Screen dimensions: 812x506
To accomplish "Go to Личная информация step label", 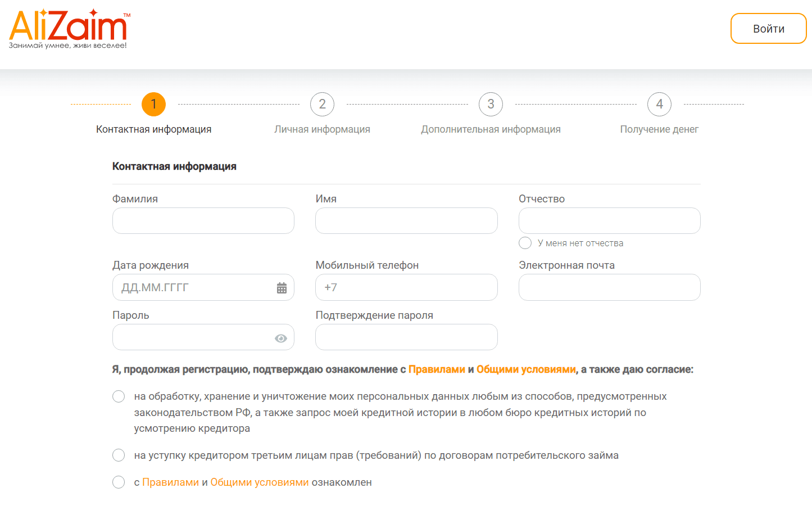I will coord(322,129).
